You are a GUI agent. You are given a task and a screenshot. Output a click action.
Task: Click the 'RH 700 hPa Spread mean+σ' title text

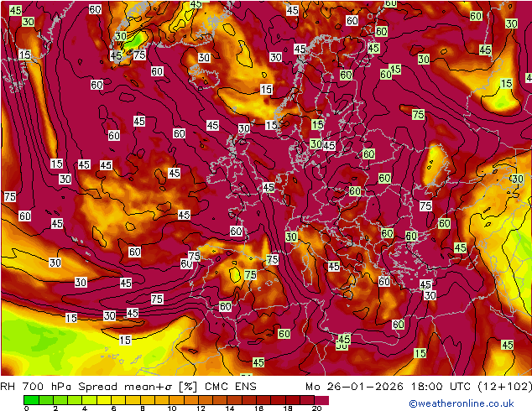pos(87,387)
